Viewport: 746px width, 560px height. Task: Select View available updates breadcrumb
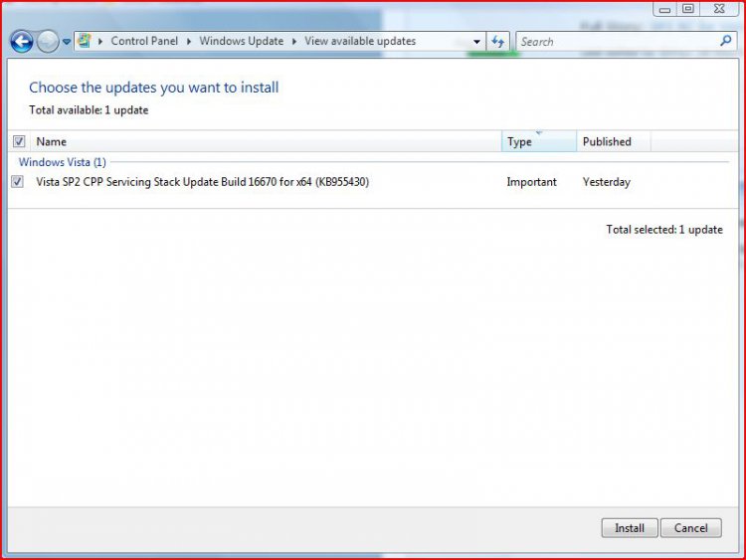(x=360, y=41)
